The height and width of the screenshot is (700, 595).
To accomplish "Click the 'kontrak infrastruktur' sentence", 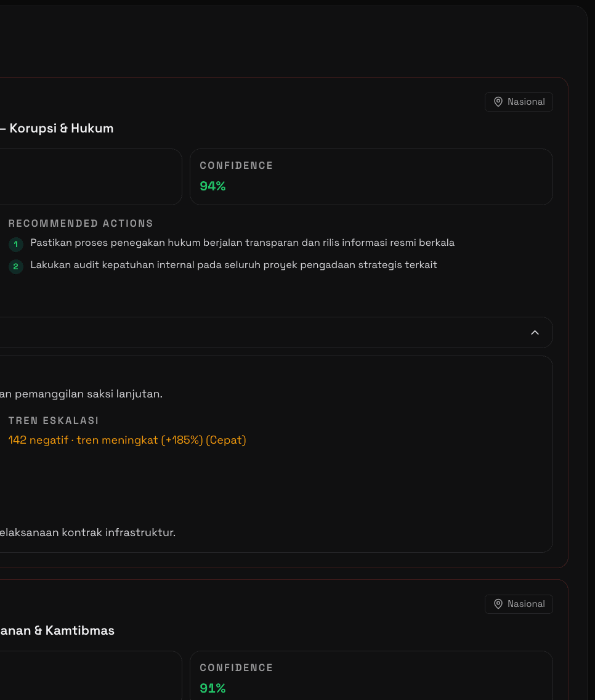I will pos(88,532).
